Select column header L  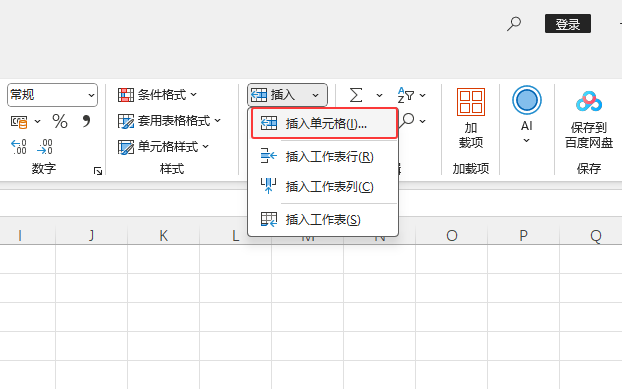pos(235,236)
